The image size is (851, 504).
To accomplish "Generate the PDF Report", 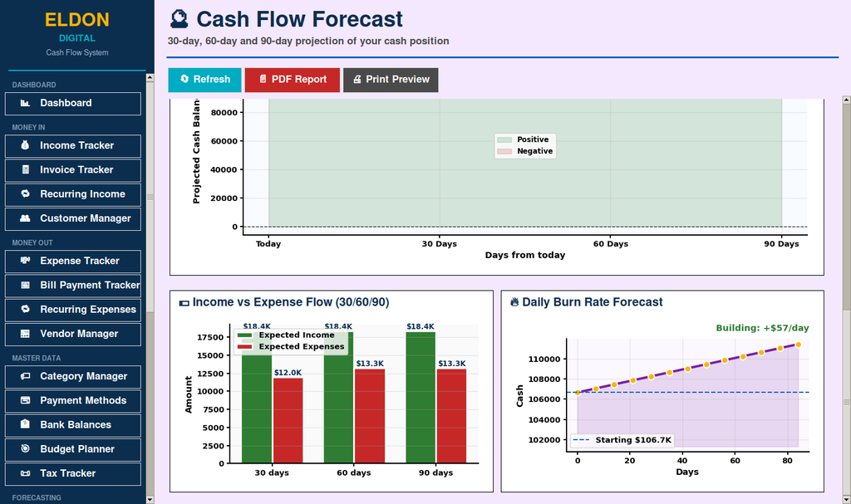I will [x=292, y=80].
